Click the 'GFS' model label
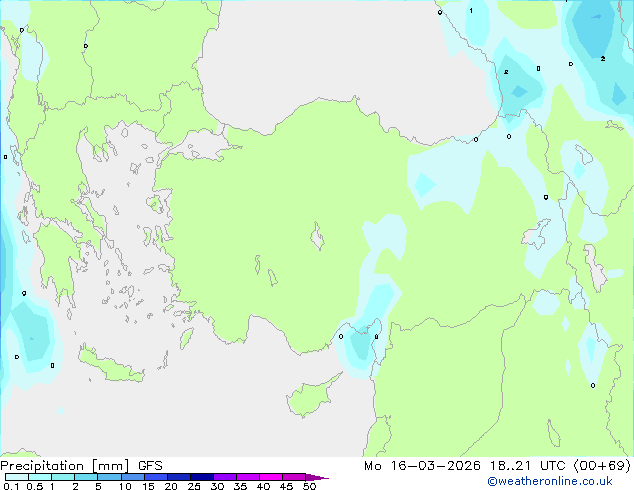The height and width of the screenshot is (490, 634). click(x=150, y=466)
